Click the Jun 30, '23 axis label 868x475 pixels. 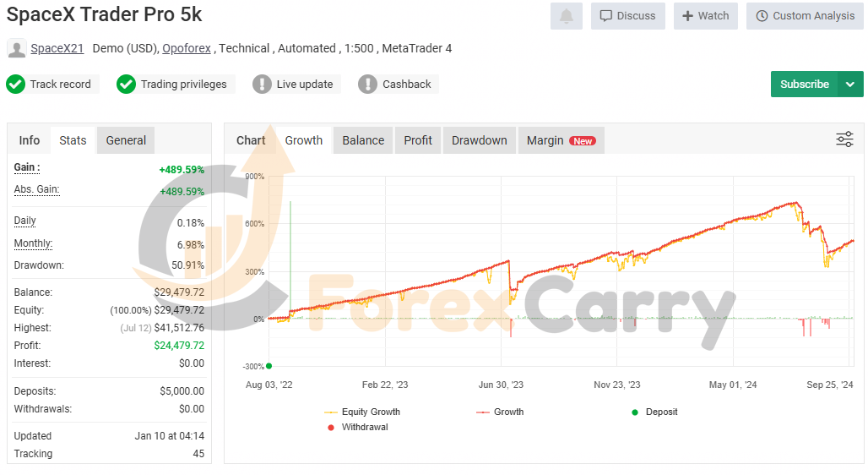pyautogui.click(x=501, y=385)
